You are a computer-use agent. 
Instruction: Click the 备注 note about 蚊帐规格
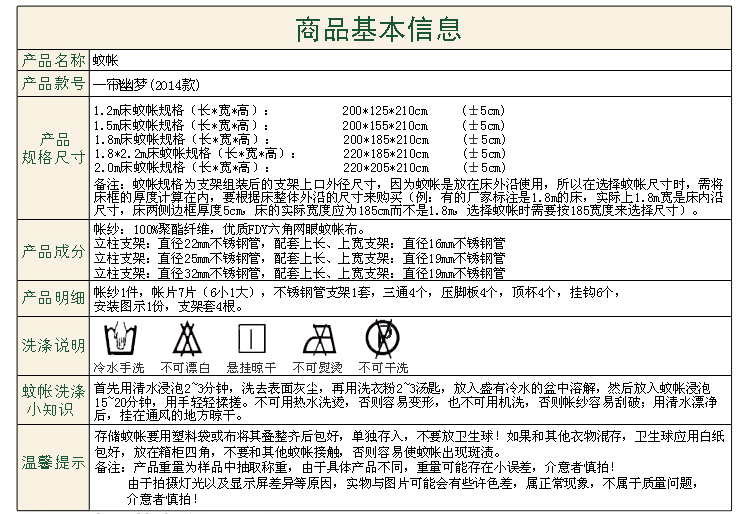click(408, 197)
